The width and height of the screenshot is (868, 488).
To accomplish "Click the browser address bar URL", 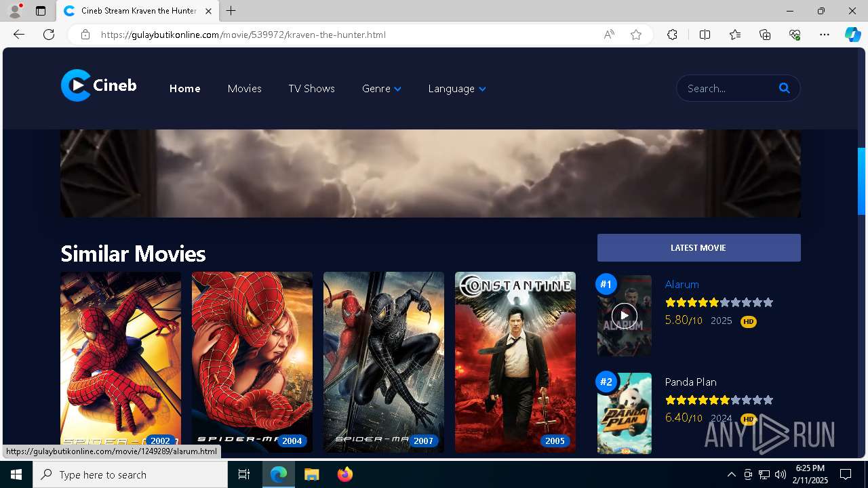I will 243,35.
